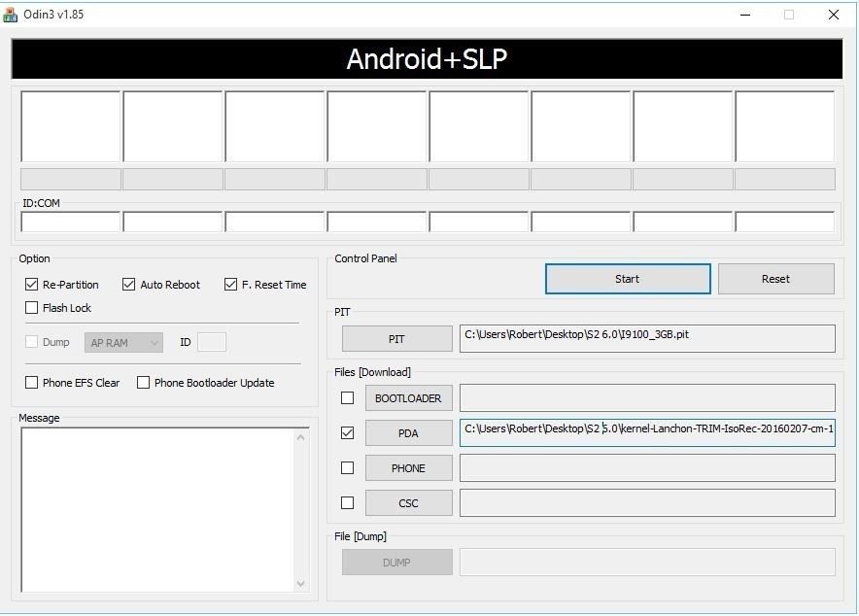Check the BOOTLOADER file checkbox
This screenshot has height=616, width=859.
point(347,397)
